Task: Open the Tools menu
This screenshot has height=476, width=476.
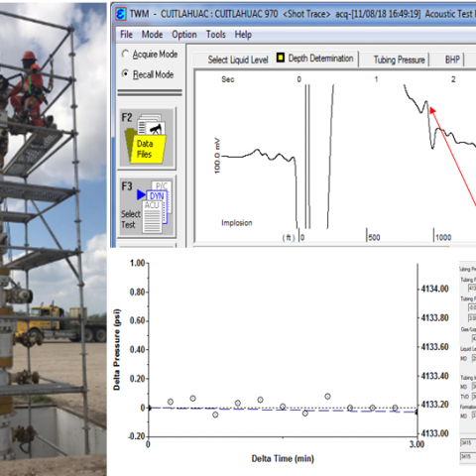Action: click(x=215, y=35)
